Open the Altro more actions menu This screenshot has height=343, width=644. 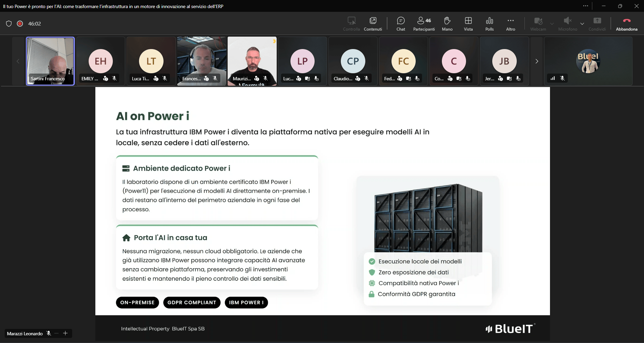pyautogui.click(x=510, y=24)
